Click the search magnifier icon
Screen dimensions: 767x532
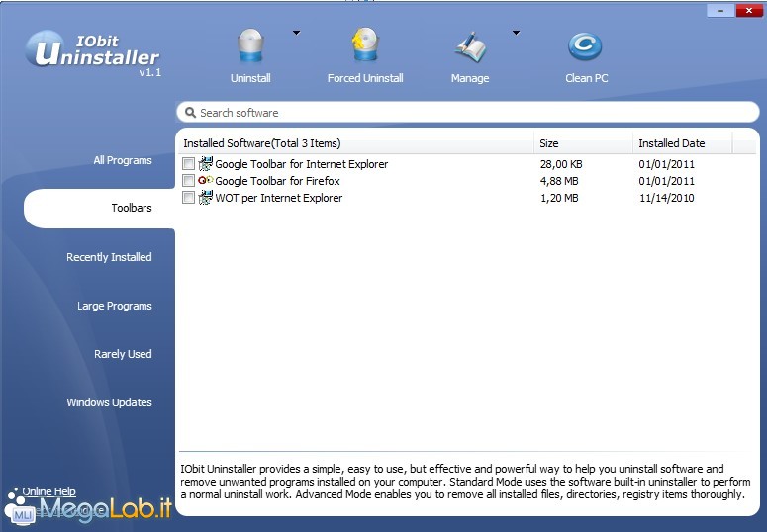(189, 113)
